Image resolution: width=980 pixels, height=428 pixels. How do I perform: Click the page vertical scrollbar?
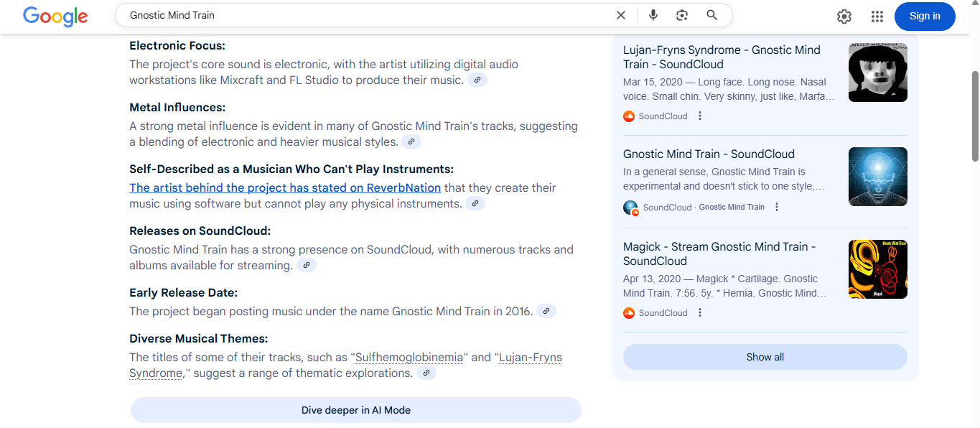(x=975, y=115)
